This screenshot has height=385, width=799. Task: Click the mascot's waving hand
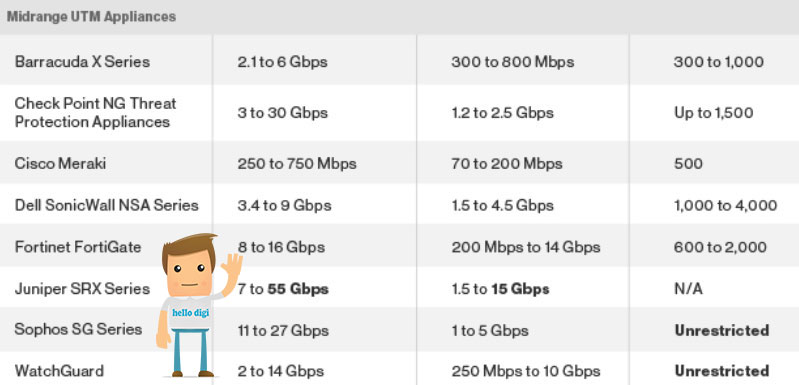click(232, 266)
